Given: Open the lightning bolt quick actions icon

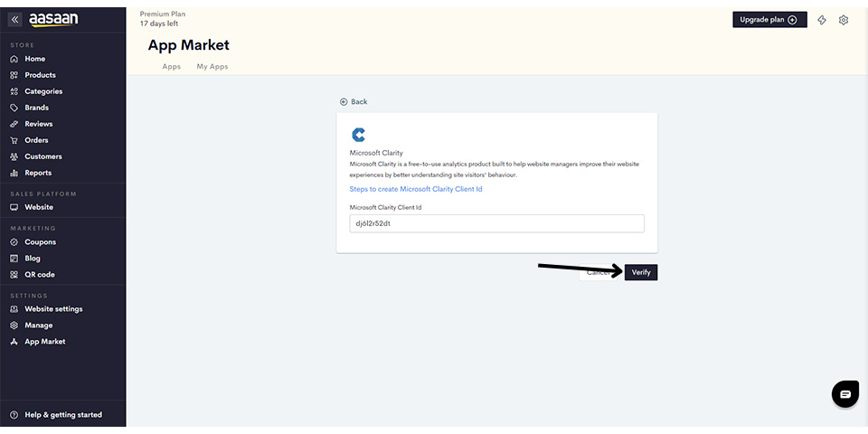Looking at the screenshot, I should pyautogui.click(x=822, y=20).
